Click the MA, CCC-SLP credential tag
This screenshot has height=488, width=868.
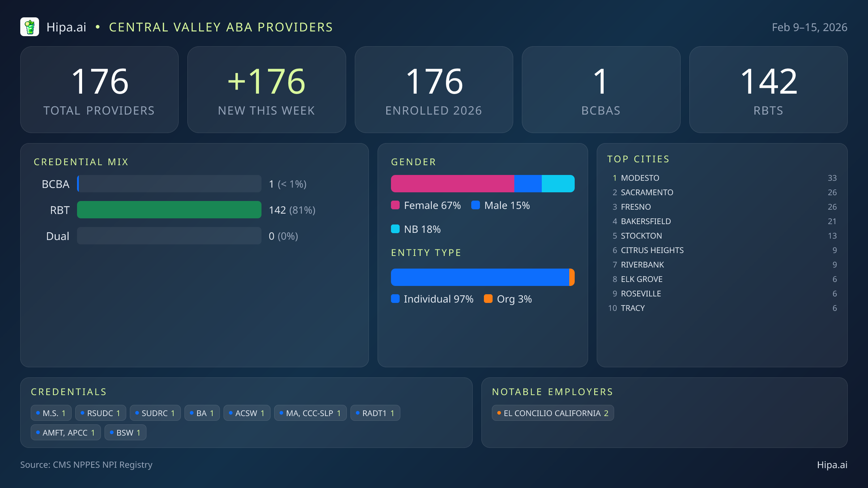click(310, 413)
